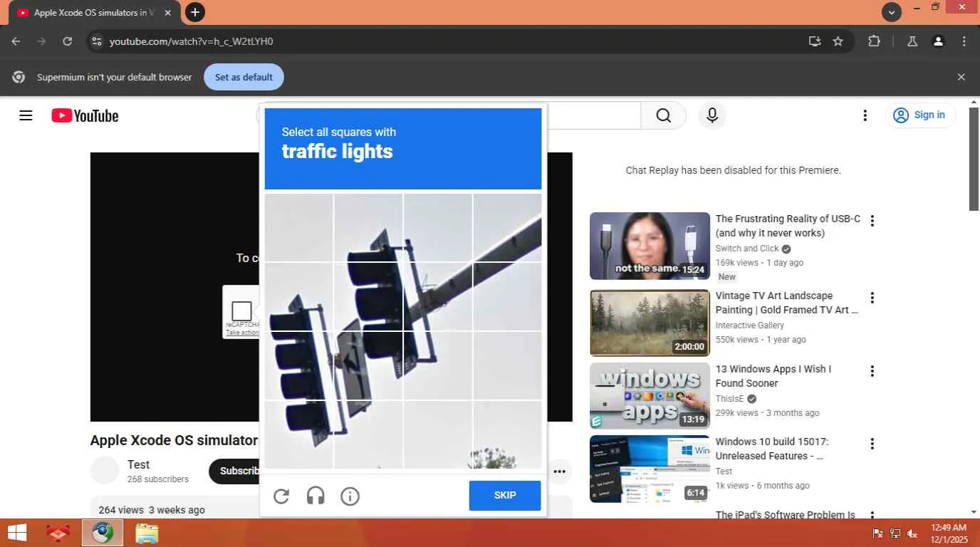Open File Explorer from the taskbar
The image size is (980, 547).
(147, 533)
